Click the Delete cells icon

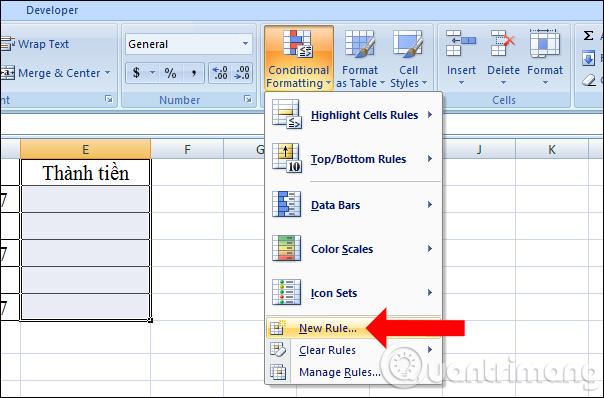tap(503, 43)
